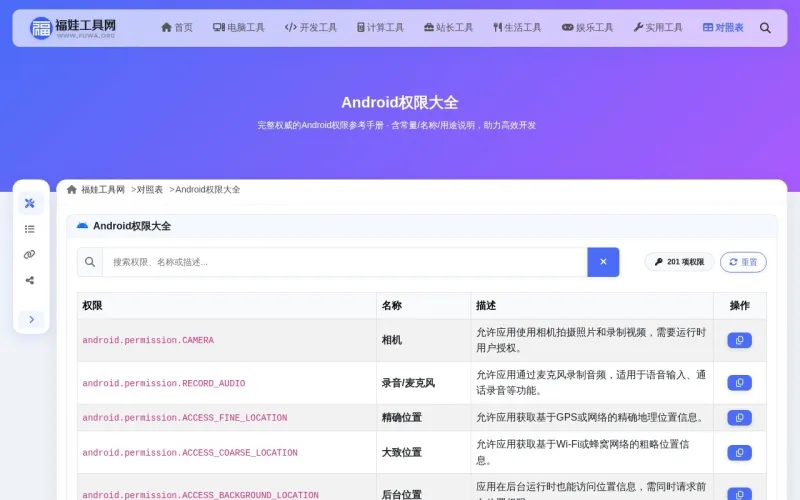800x500 pixels.
Task: Expand the left sidebar with the chevron
Action: tap(31, 319)
